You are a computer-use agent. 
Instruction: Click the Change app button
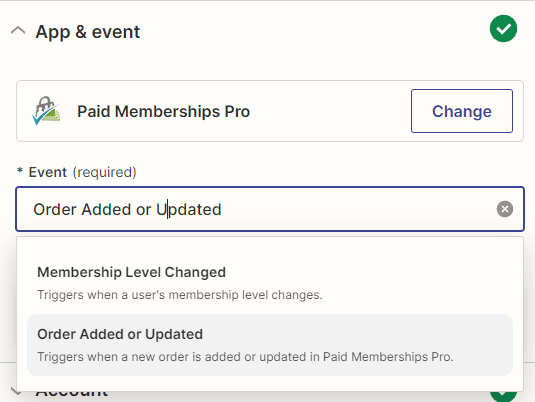pyautogui.click(x=462, y=111)
